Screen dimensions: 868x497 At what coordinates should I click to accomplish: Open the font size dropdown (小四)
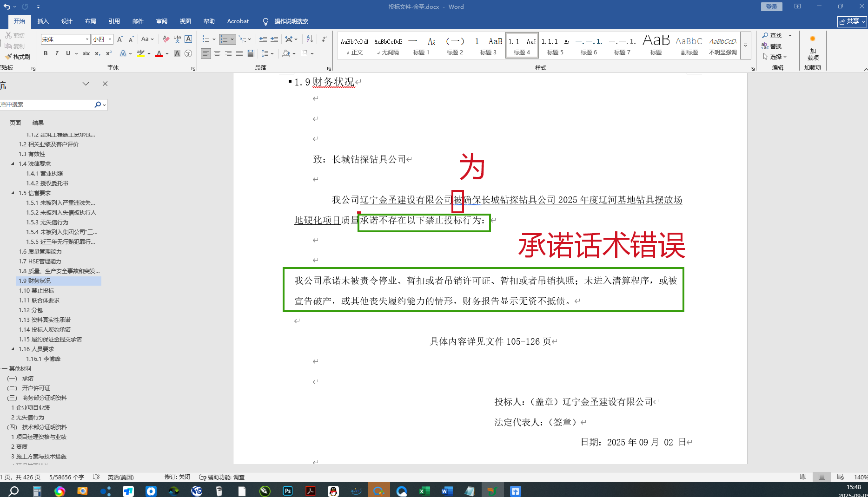[110, 39]
